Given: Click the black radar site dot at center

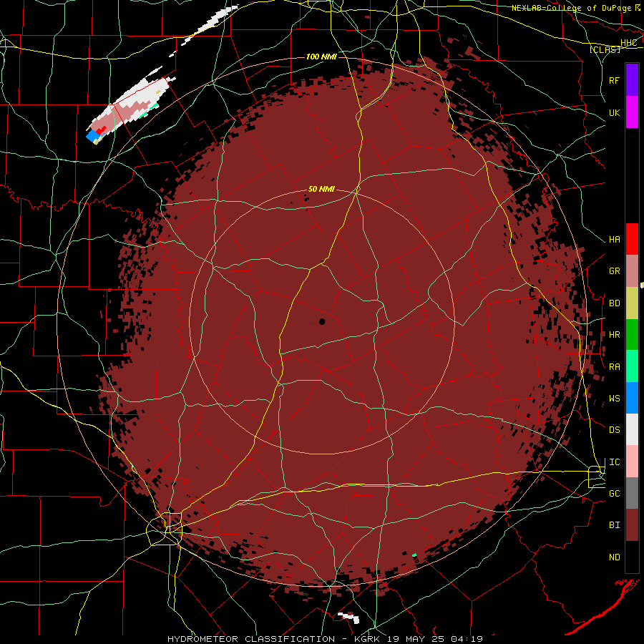Looking at the screenshot, I should point(322,321).
